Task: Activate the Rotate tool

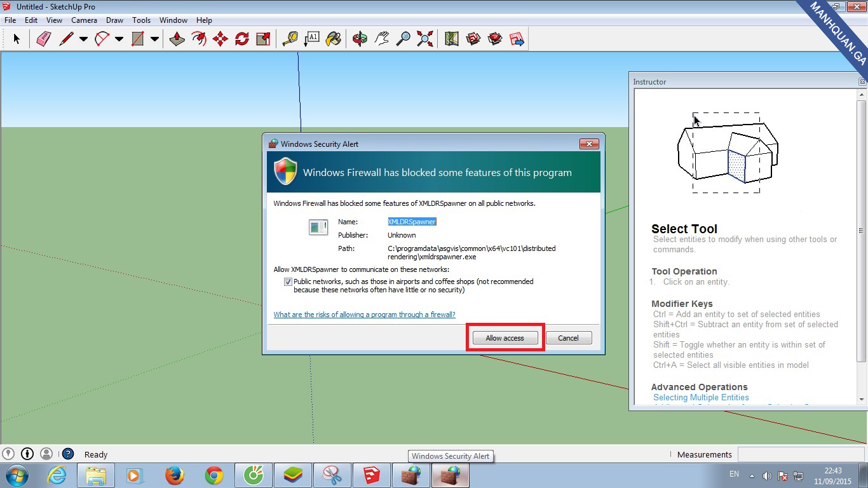Action: 242,39
